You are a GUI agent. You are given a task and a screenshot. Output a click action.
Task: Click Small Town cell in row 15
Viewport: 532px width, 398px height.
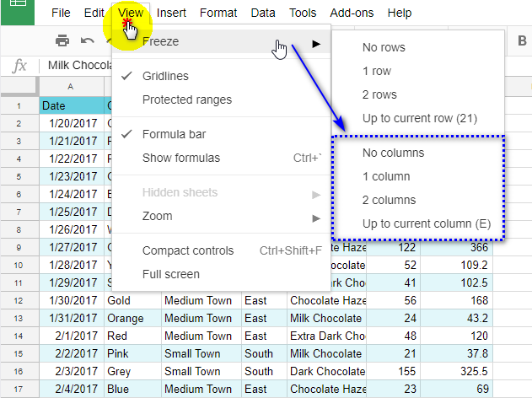coord(202,353)
